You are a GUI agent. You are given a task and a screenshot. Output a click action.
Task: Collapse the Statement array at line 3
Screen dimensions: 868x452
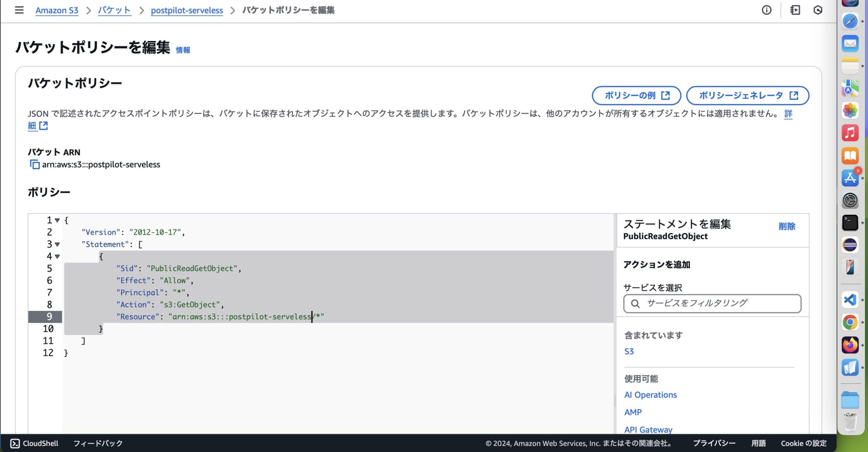pos(57,244)
